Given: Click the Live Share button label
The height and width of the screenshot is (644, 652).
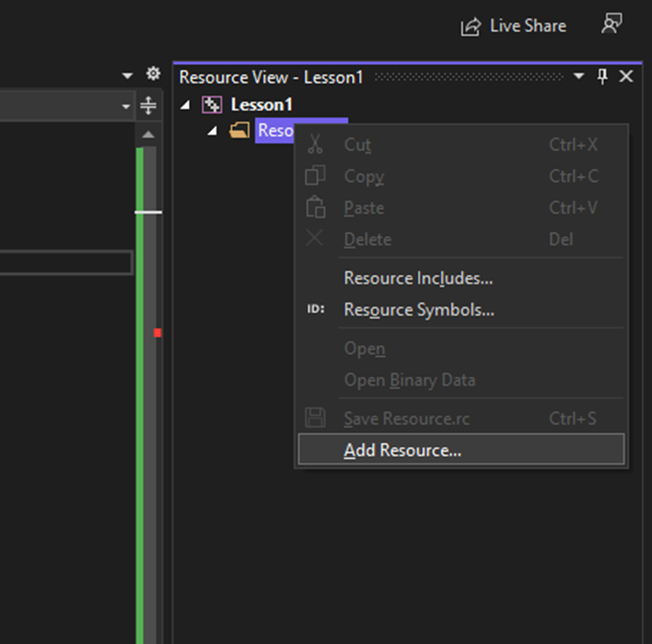Looking at the screenshot, I should point(528,27).
